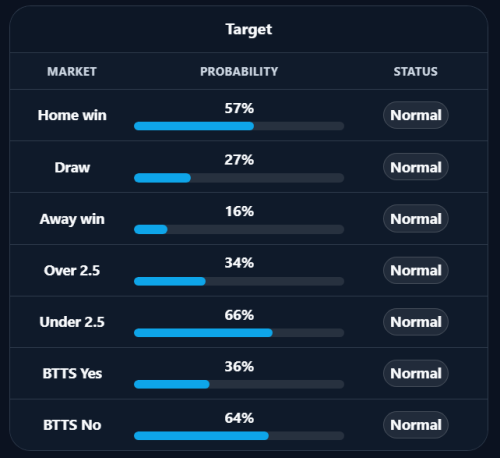The height and width of the screenshot is (458, 500).
Task: Select the BTTS Yes market label
Action: (72, 373)
